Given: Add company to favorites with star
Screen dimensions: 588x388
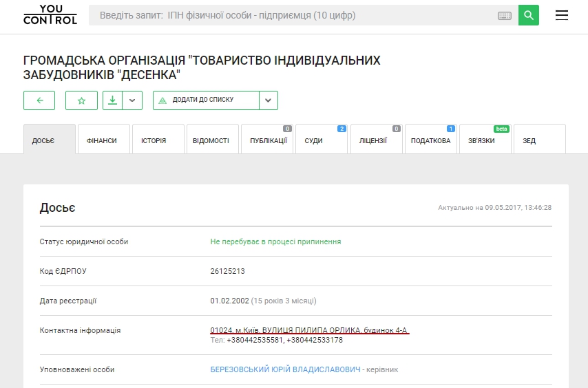Looking at the screenshot, I should coord(81,100).
